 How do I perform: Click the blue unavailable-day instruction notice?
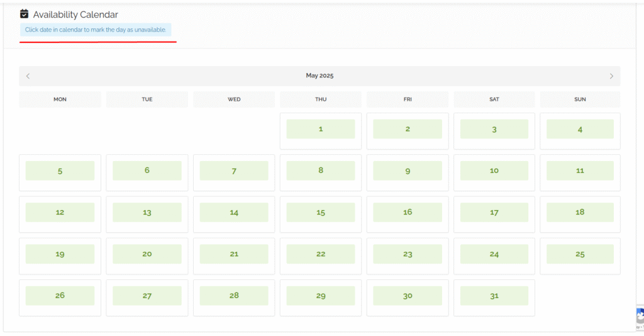click(x=96, y=30)
